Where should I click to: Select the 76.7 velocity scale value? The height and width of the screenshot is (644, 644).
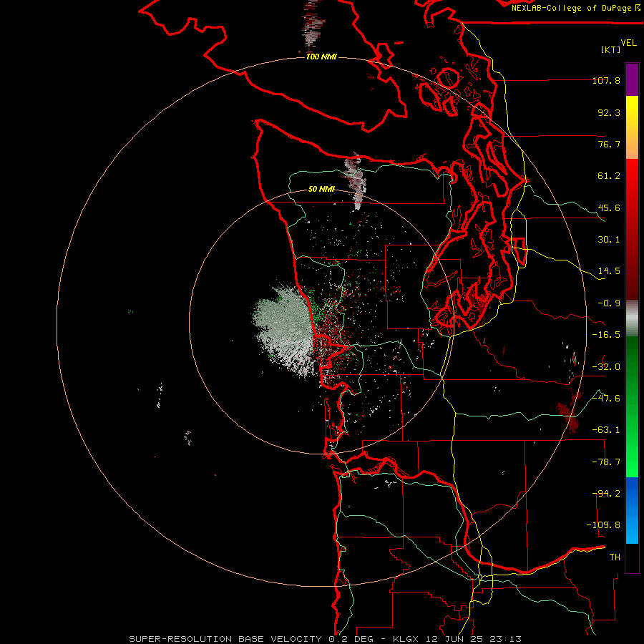[x=609, y=144]
